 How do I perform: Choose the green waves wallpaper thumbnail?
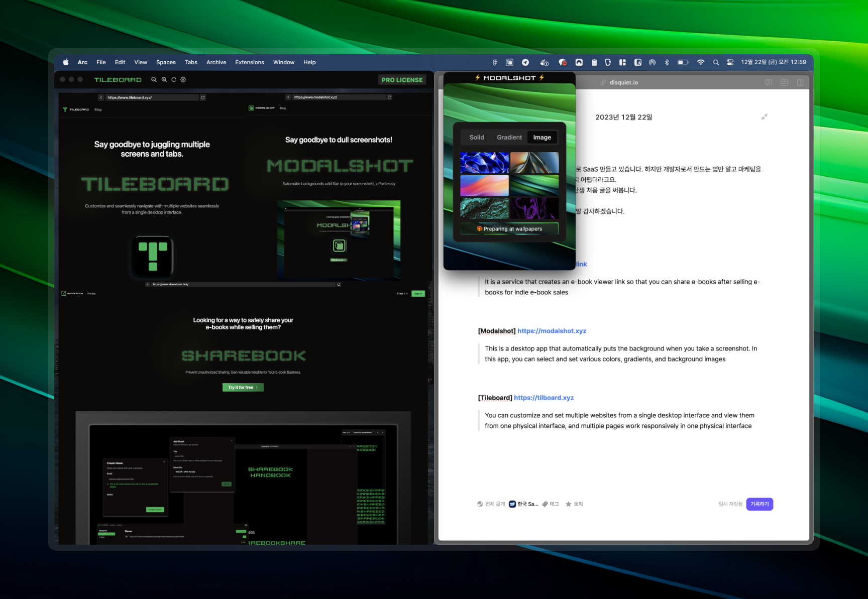click(534, 185)
